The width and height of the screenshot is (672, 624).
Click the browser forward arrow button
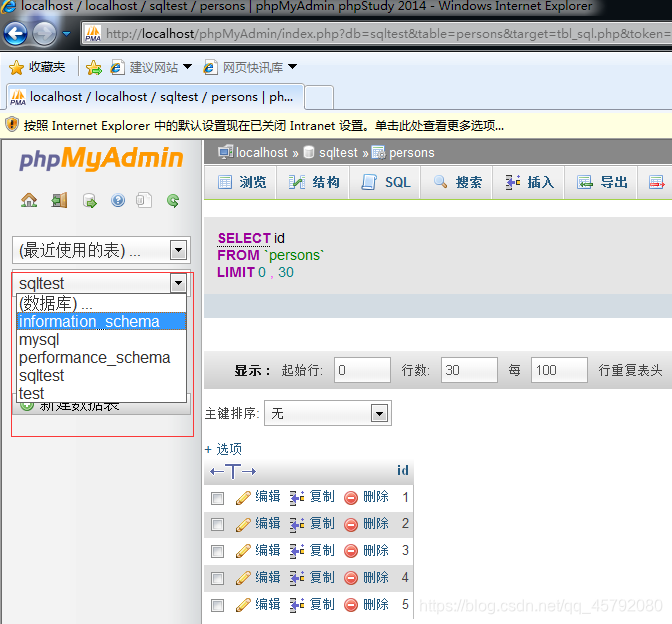coord(44,33)
